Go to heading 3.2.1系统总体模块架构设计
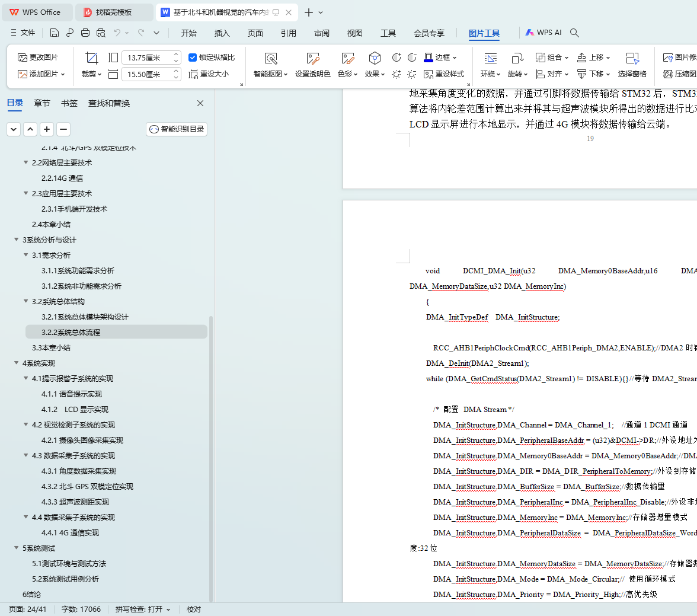Viewport: 697px width, 616px height. [85, 317]
